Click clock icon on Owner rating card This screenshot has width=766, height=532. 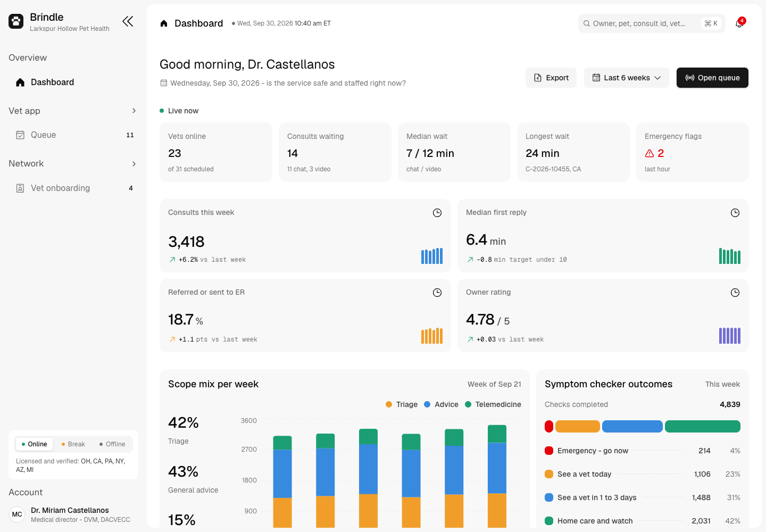click(735, 293)
